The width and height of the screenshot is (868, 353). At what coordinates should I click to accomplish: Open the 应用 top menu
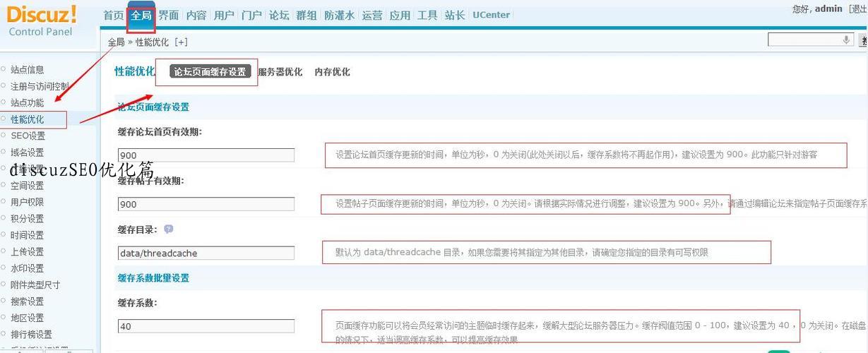(400, 15)
